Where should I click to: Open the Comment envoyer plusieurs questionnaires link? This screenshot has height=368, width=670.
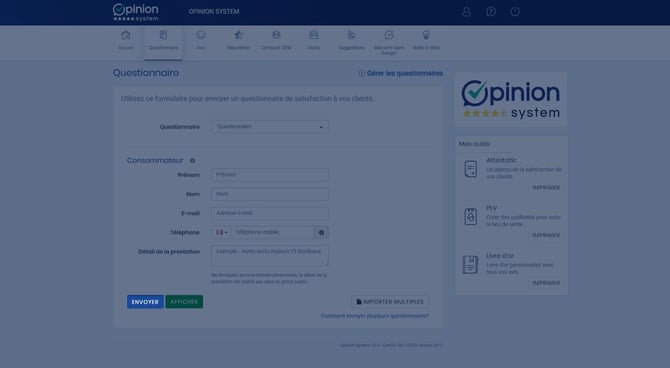(x=375, y=316)
